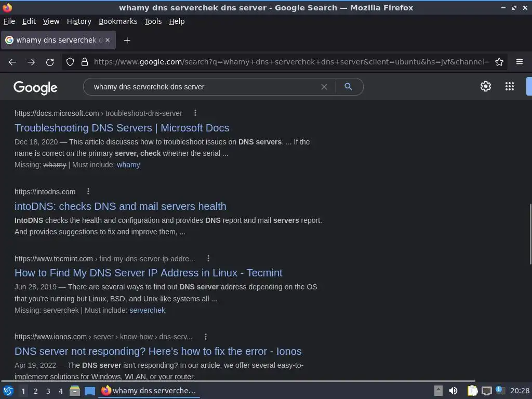532x399 pixels.
Task: Click Must include serverchek link
Action: (147, 310)
